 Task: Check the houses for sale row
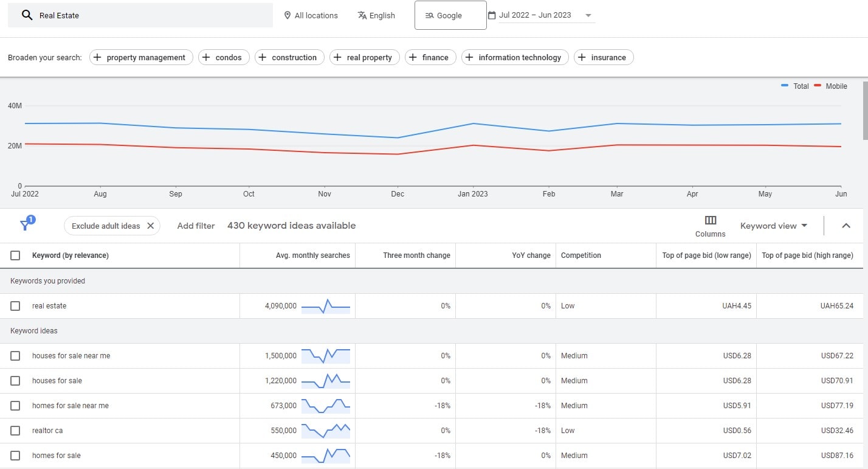click(15, 381)
